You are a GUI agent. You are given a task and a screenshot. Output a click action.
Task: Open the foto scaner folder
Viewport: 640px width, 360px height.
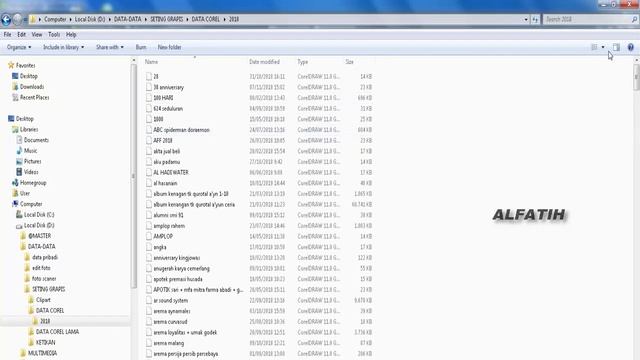(x=44, y=278)
